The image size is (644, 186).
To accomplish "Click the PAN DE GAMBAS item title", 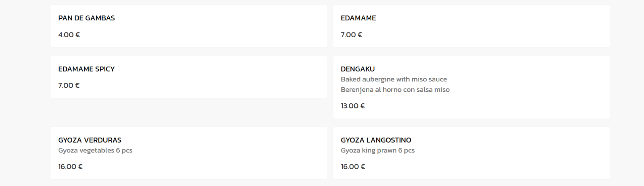I will pos(86,18).
